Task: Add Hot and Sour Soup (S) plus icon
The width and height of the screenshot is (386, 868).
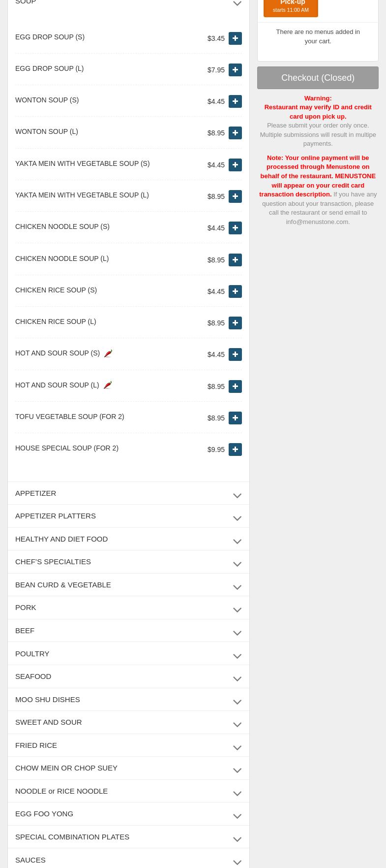Action: [x=235, y=354]
